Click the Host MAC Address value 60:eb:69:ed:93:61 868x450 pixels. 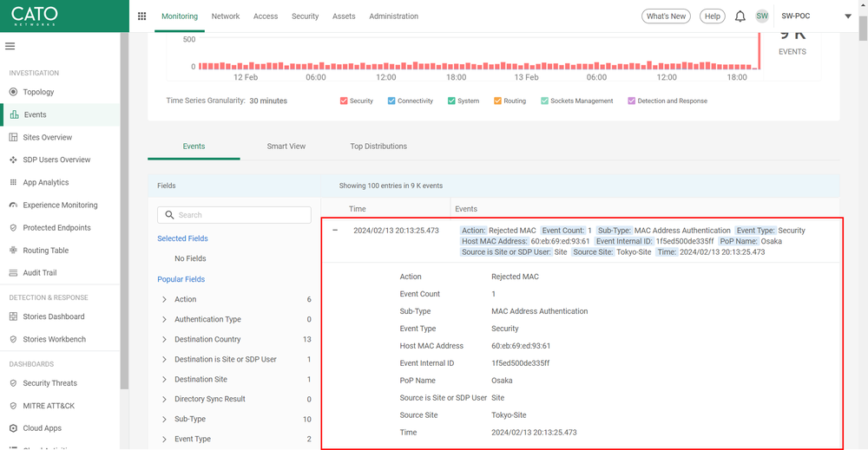(521, 346)
